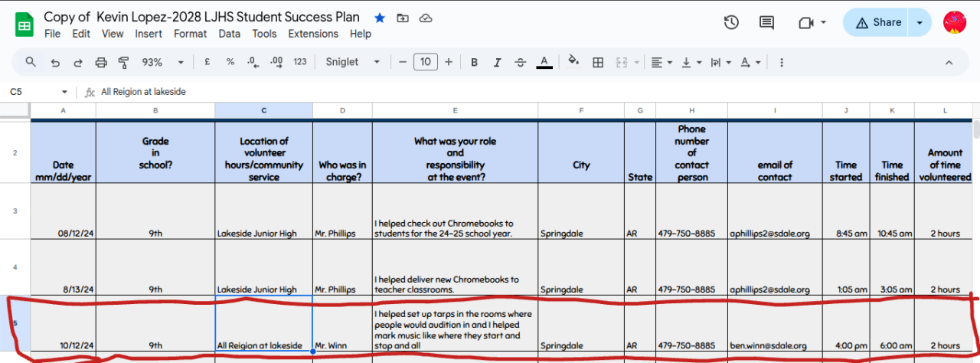Expand the zoom 93% dropdown

tap(163, 62)
